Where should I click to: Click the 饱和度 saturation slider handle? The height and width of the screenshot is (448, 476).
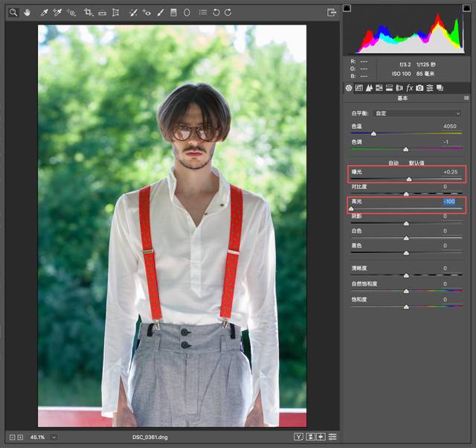click(x=406, y=307)
